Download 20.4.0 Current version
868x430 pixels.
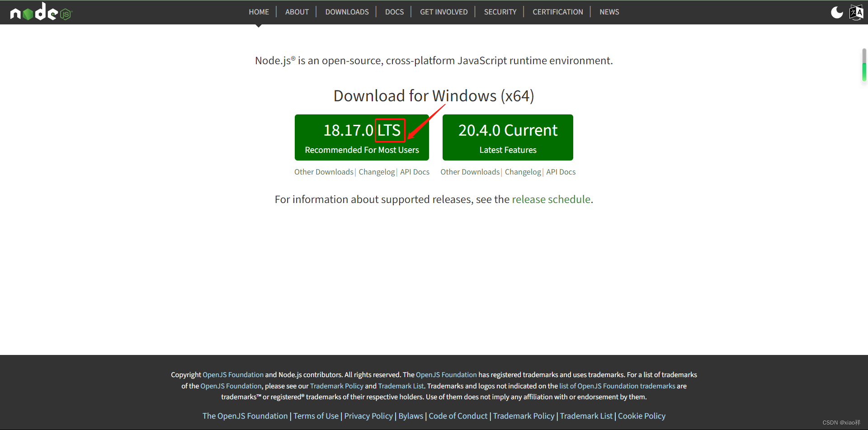508,137
